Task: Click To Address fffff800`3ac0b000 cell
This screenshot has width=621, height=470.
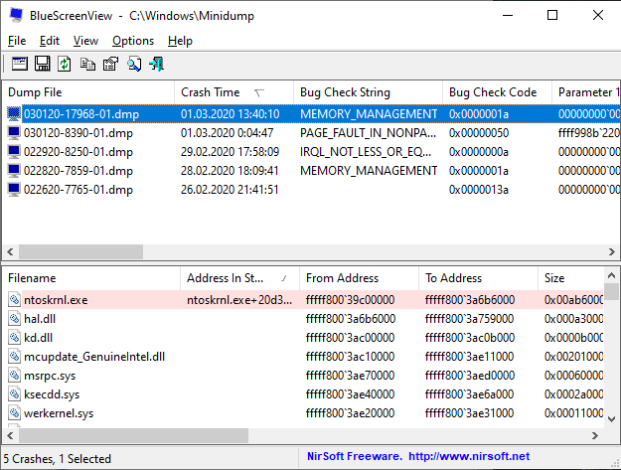Action: (x=470, y=338)
